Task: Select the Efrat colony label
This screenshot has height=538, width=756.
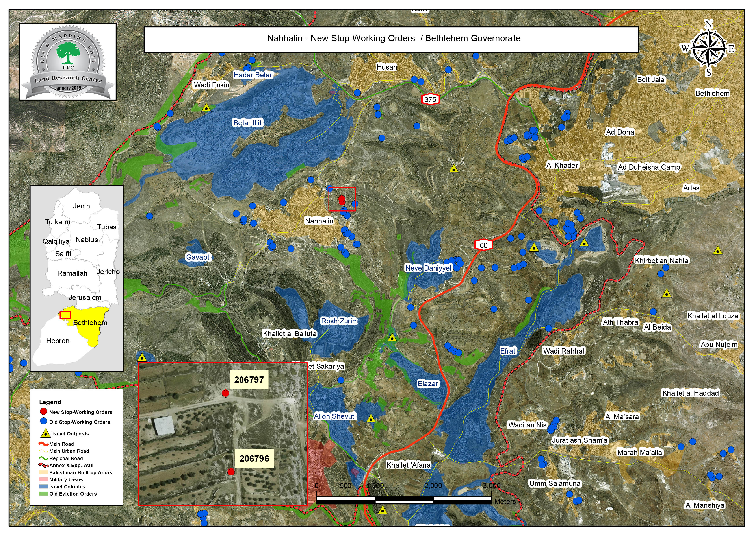Action: pyautogui.click(x=508, y=351)
